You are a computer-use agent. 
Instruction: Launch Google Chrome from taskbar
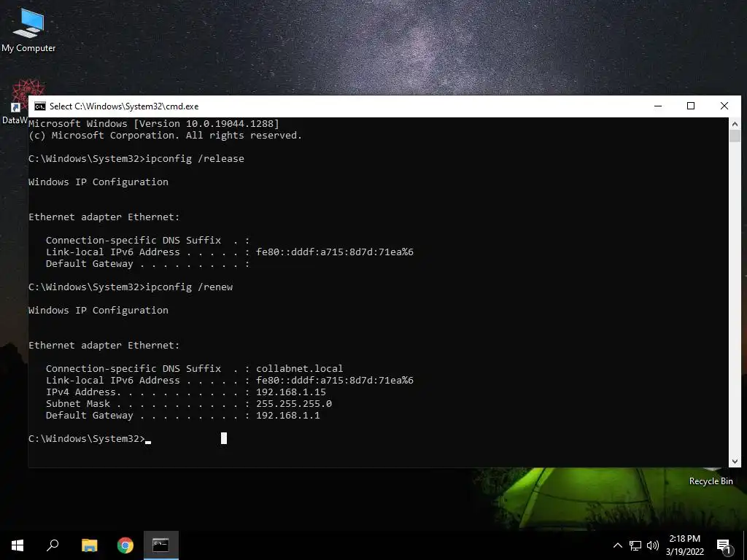125,545
